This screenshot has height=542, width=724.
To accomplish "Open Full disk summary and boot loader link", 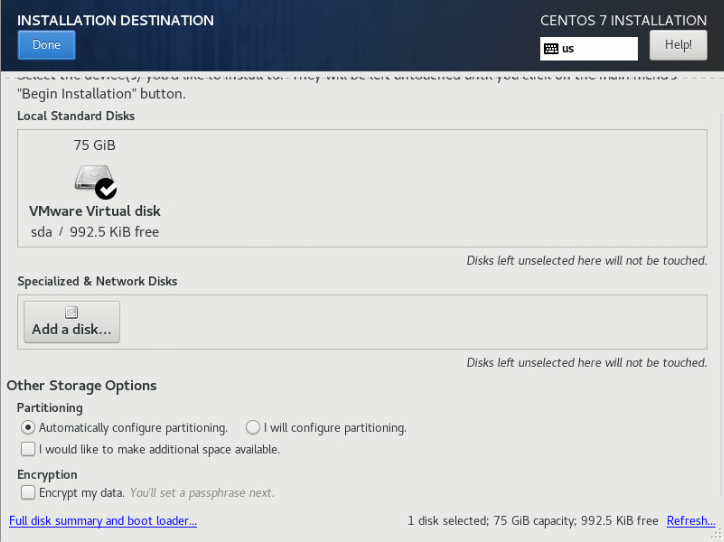I will tap(103, 521).
